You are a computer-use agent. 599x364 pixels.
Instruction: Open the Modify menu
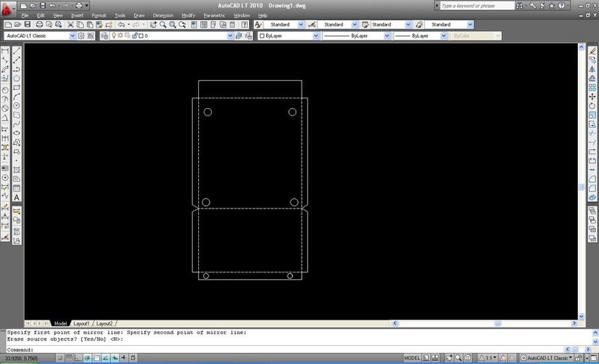pos(188,16)
